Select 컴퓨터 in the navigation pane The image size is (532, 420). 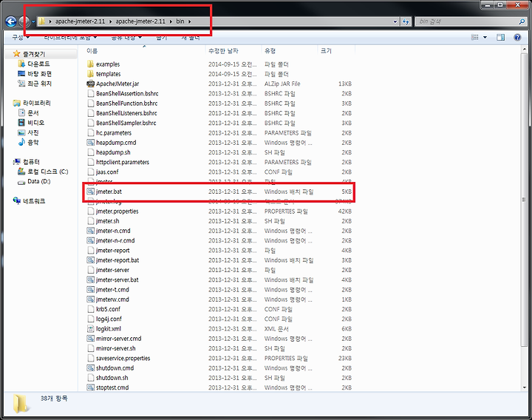click(x=31, y=162)
